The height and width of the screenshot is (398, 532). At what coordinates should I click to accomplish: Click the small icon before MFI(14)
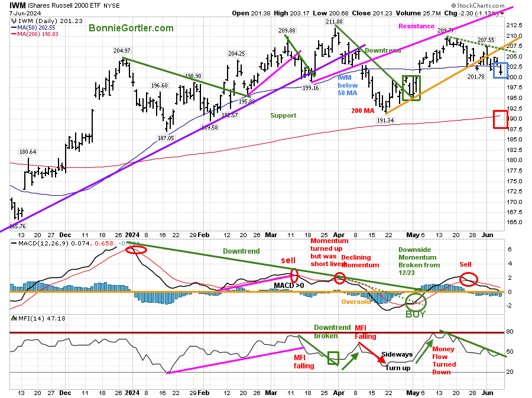click(14, 318)
